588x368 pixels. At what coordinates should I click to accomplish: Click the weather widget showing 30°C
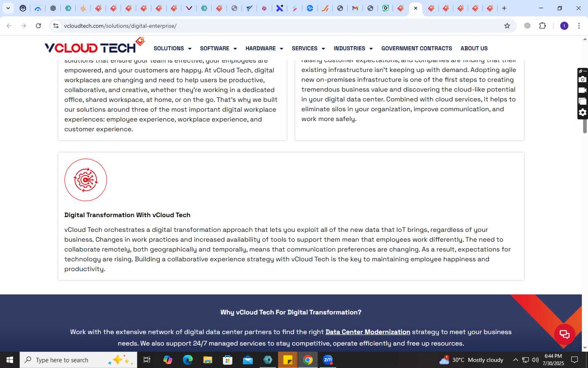click(x=471, y=360)
